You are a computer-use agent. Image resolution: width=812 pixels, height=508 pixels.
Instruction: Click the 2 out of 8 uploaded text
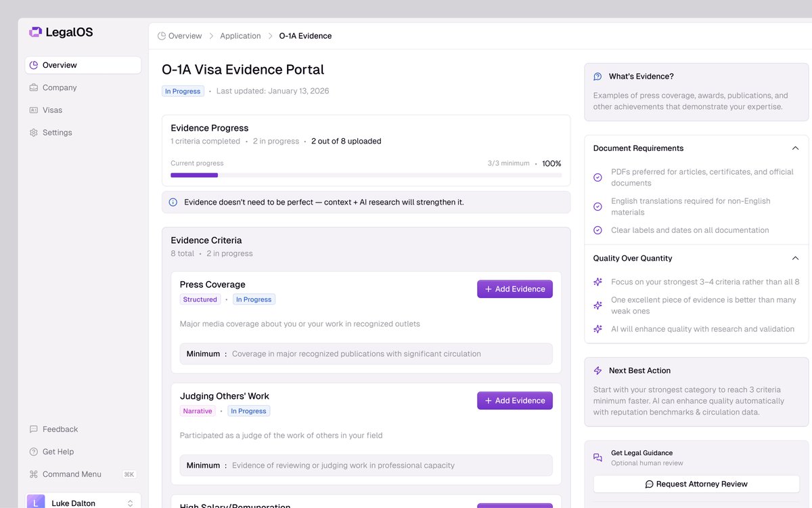coord(346,141)
